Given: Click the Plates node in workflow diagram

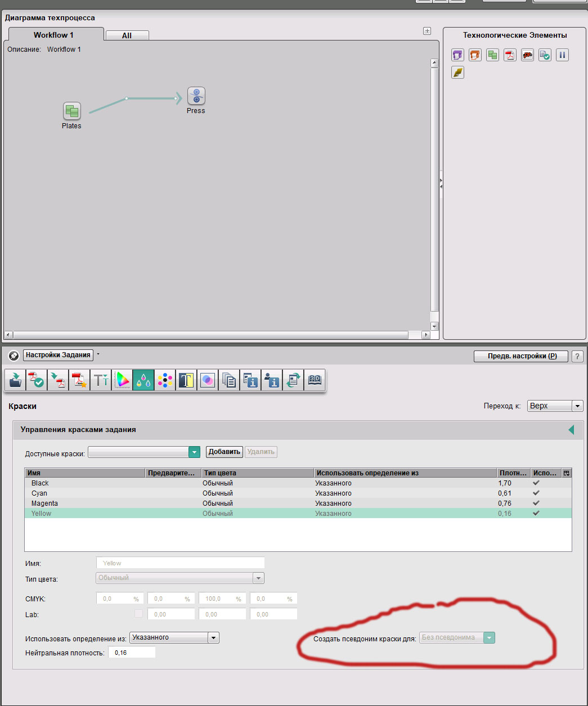Looking at the screenshot, I should (x=71, y=111).
